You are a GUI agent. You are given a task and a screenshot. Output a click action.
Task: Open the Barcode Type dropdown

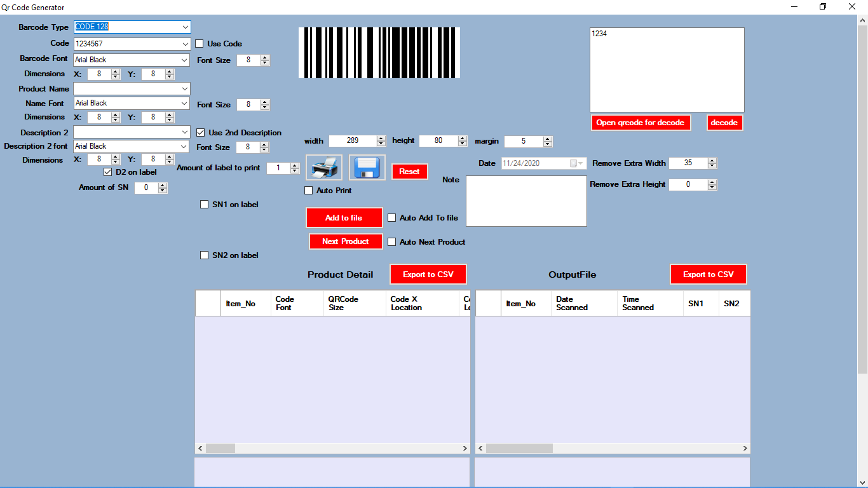(x=185, y=27)
